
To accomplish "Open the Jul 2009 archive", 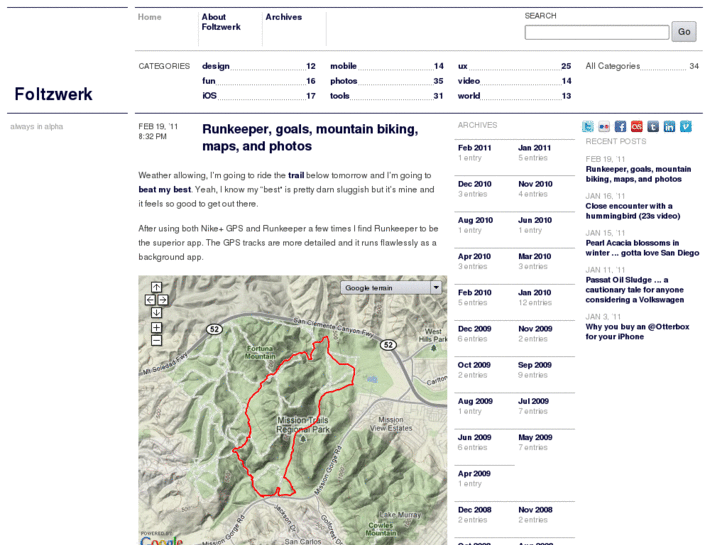I will 533,401.
